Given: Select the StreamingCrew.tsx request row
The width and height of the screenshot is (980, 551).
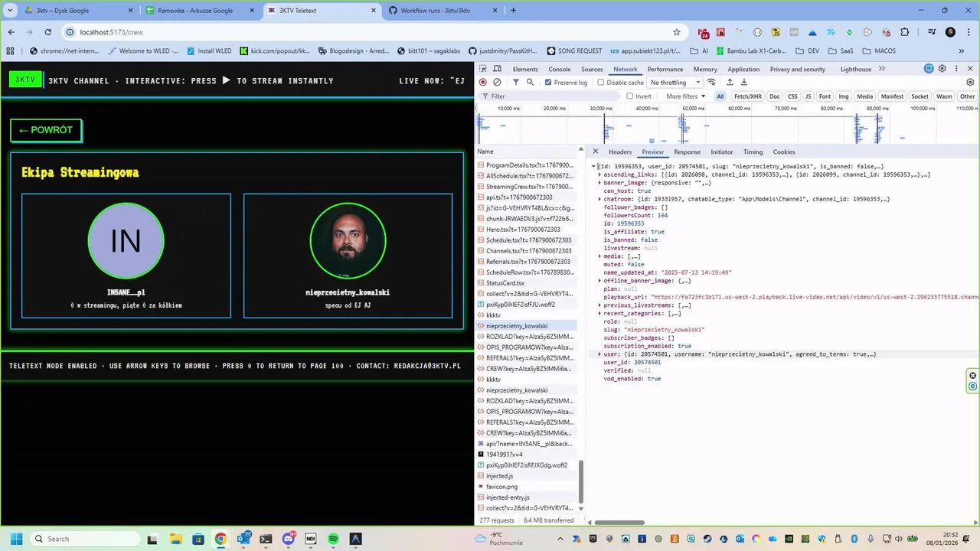Looking at the screenshot, I should [527, 187].
